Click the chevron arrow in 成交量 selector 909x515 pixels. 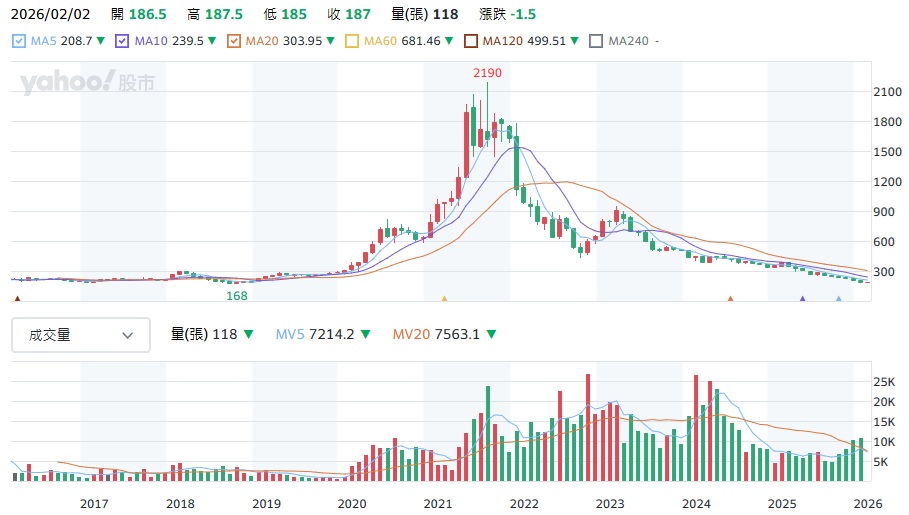click(x=128, y=336)
